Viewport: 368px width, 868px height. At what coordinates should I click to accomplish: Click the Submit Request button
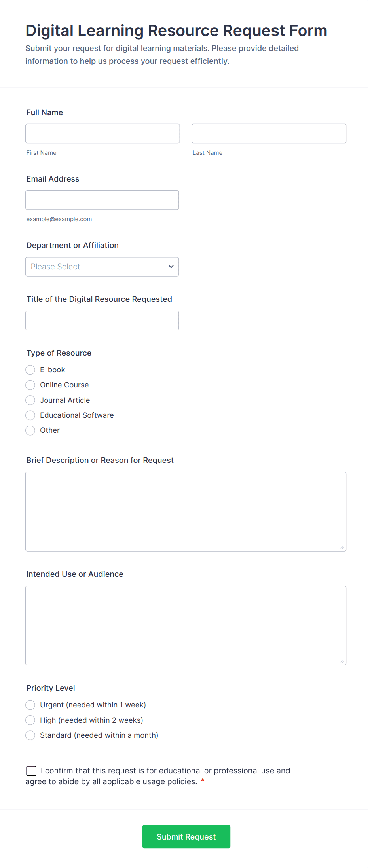click(x=186, y=836)
